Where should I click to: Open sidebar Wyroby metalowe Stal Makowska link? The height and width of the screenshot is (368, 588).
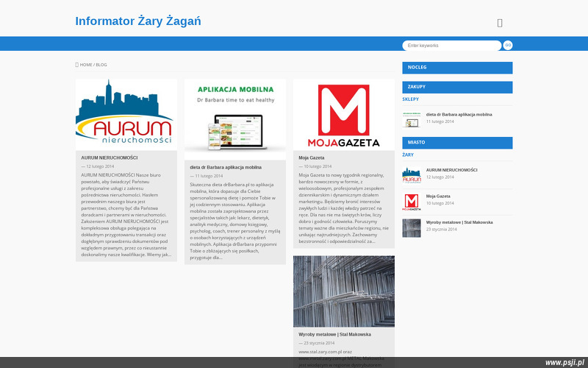tap(459, 222)
